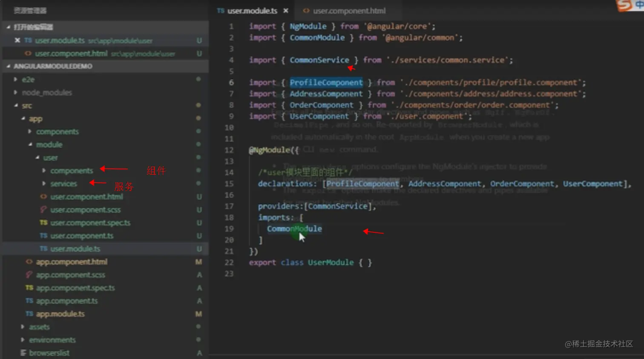644x359 pixels.
Task: Collapse the ANGULARMODULEDEMO project section
Action: pos(9,67)
